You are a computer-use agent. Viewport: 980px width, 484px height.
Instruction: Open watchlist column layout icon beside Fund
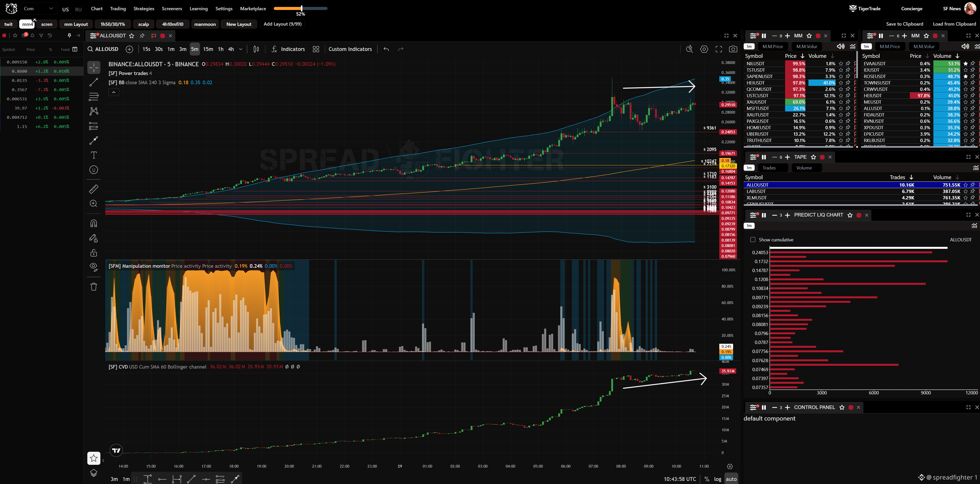click(75, 49)
